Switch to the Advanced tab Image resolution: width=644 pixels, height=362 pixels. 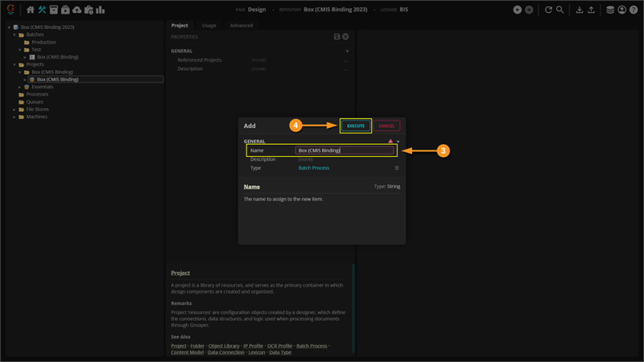241,26
